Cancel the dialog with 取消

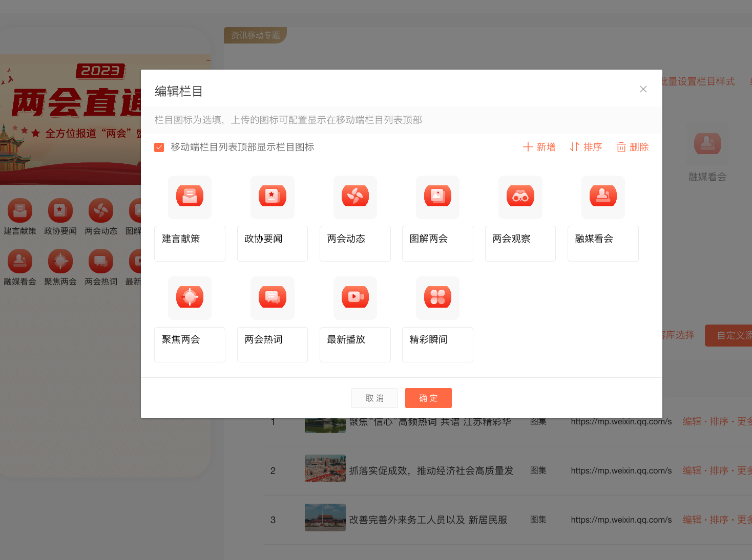click(374, 398)
